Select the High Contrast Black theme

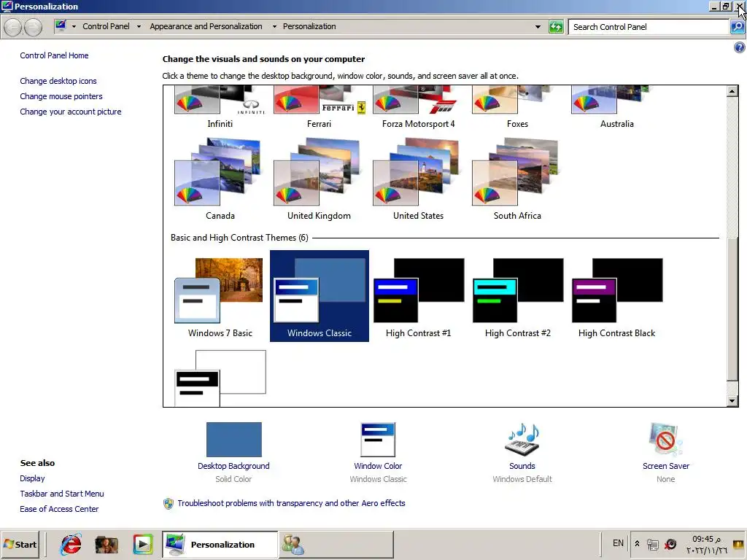[616, 296]
